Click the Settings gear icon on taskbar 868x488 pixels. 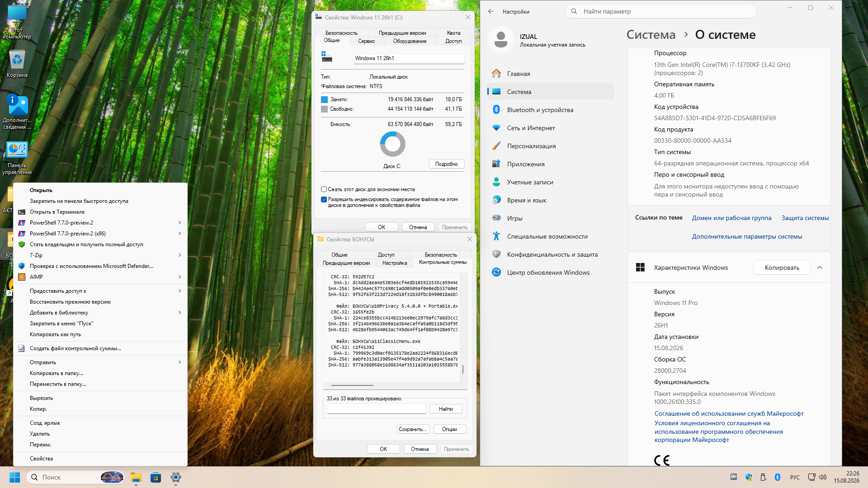[176, 477]
